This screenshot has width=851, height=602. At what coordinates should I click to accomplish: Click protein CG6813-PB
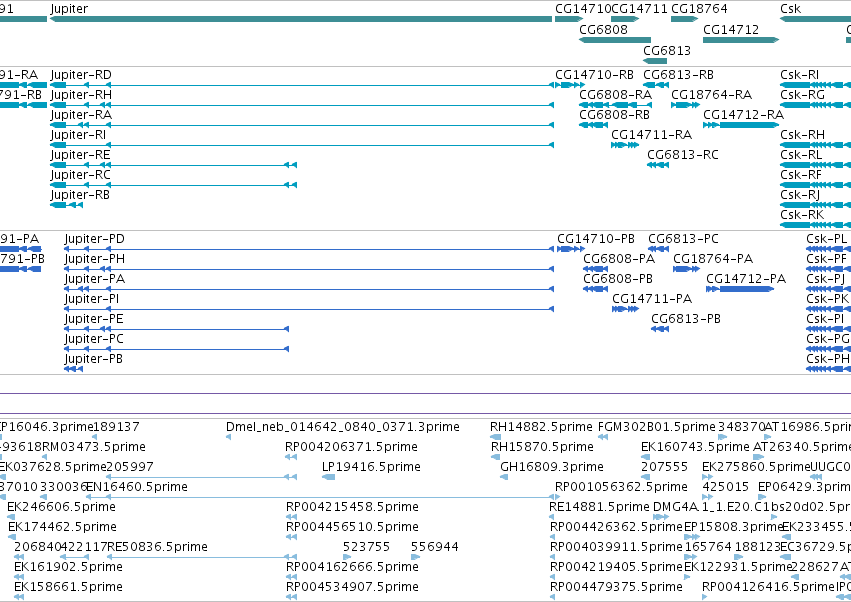point(660,329)
